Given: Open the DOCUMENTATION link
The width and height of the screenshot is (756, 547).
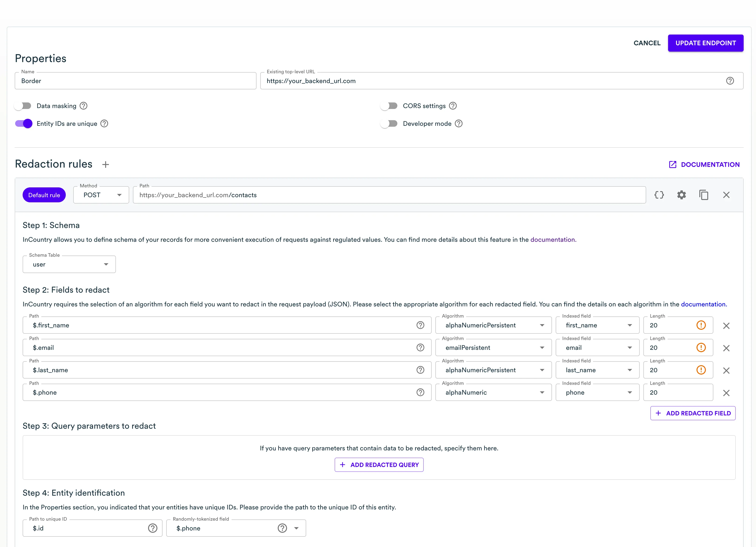Looking at the screenshot, I should [x=704, y=165].
